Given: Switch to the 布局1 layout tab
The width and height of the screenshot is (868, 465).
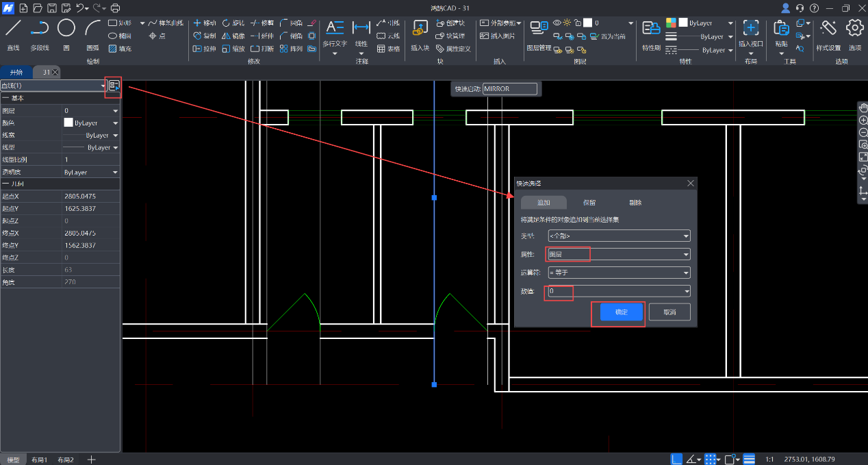Looking at the screenshot, I should click(x=39, y=460).
